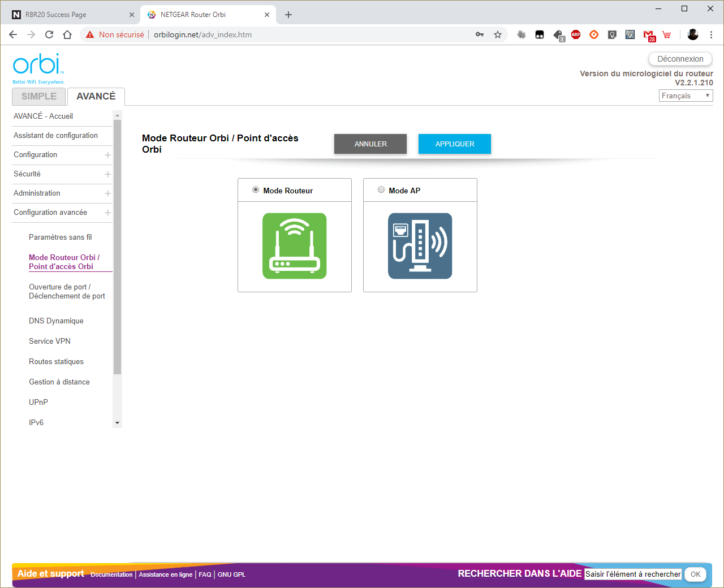The image size is (724, 588).
Task: Open UPnP settings
Action: [38, 403]
